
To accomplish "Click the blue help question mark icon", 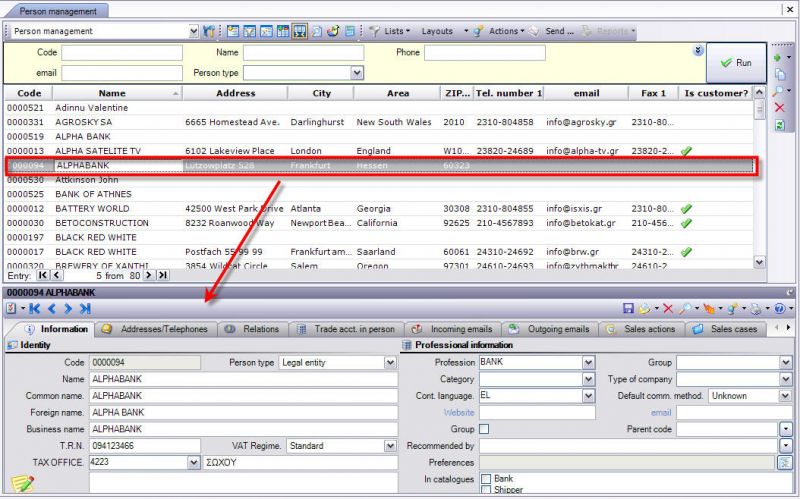I will (x=779, y=308).
